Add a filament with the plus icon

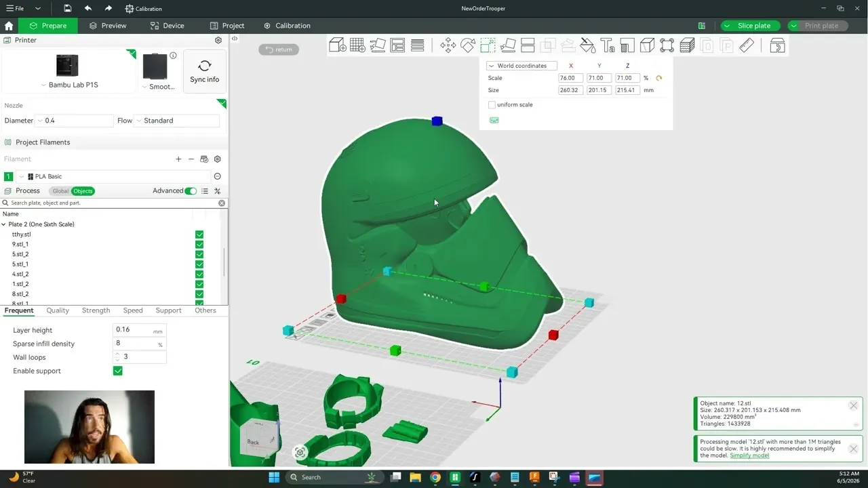pos(178,159)
